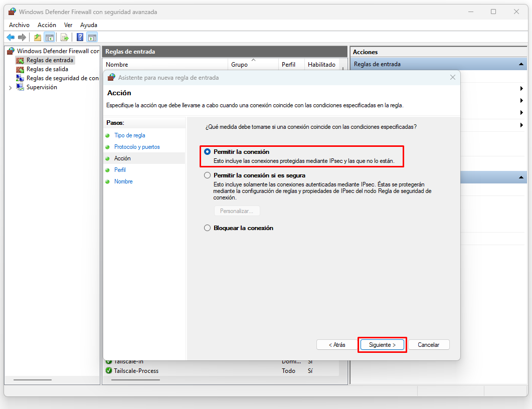Click the Reglas de entrada header in Acciones
The width and height of the screenshot is (532, 409).
pos(438,64)
